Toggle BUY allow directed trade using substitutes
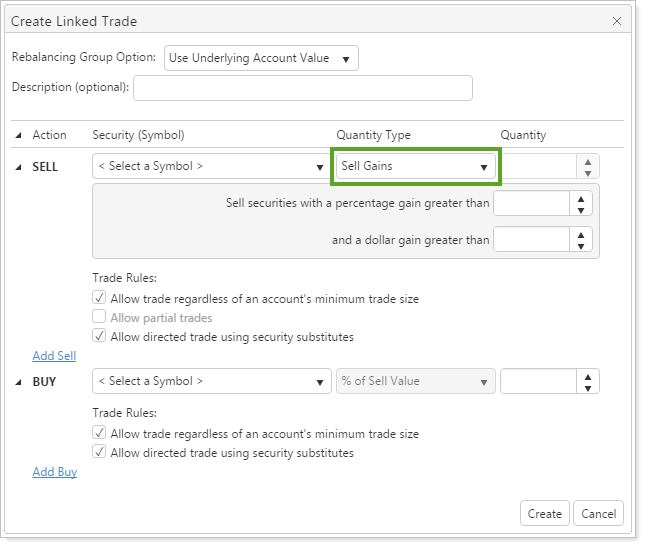Screen dimensions: 645x547 pyautogui.click(x=99, y=453)
